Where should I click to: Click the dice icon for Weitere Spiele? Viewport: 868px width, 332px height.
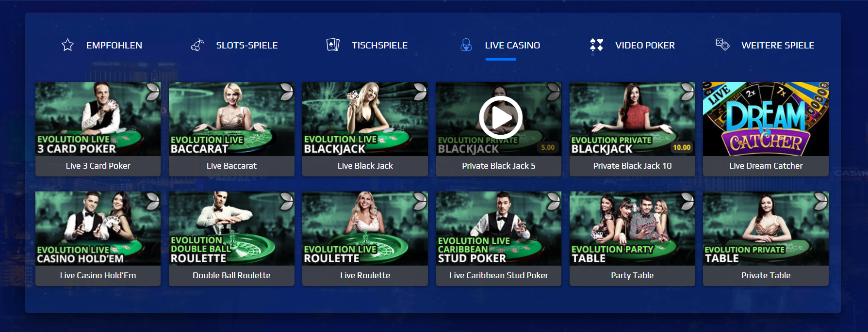(x=722, y=45)
